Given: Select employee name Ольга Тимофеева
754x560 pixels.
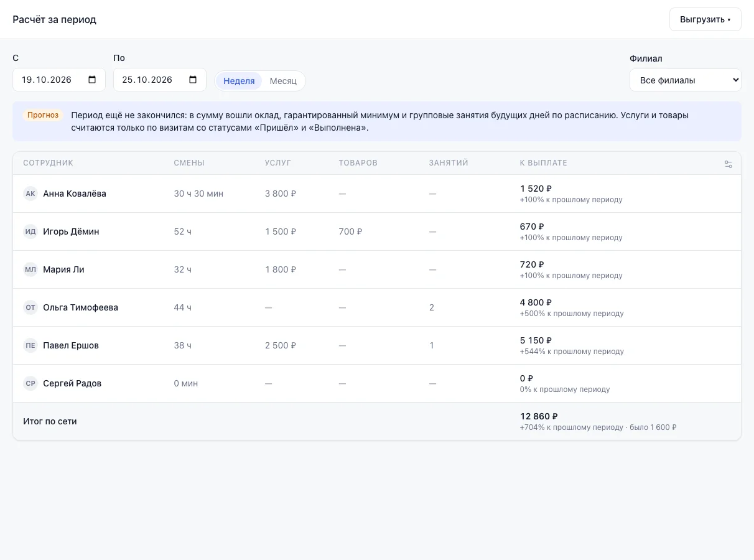Looking at the screenshot, I should pos(80,307).
